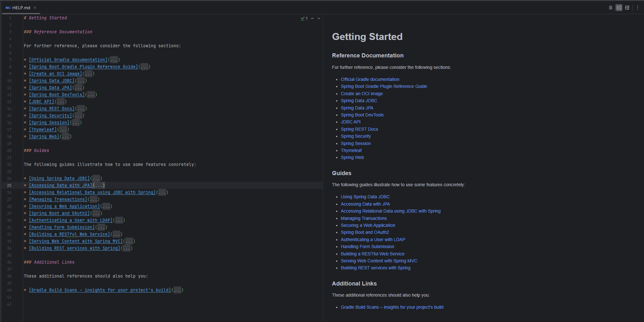Click '### Reference Documentation' source line in editor
The width and height of the screenshot is (644, 322).
(x=58, y=32)
